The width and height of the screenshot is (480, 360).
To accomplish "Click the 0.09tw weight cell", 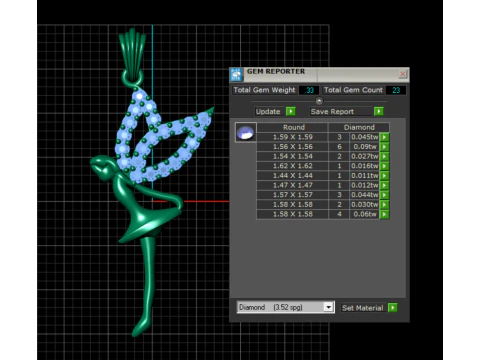I will [x=365, y=147].
